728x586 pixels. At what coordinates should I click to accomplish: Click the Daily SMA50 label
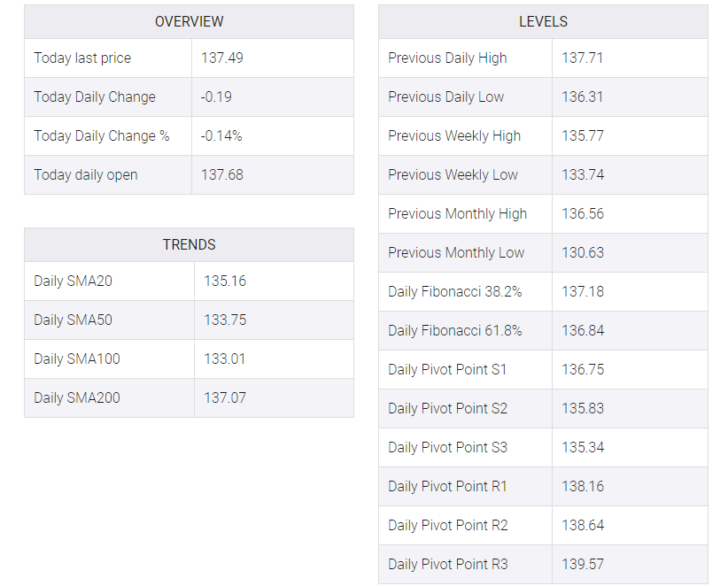point(73,320)
